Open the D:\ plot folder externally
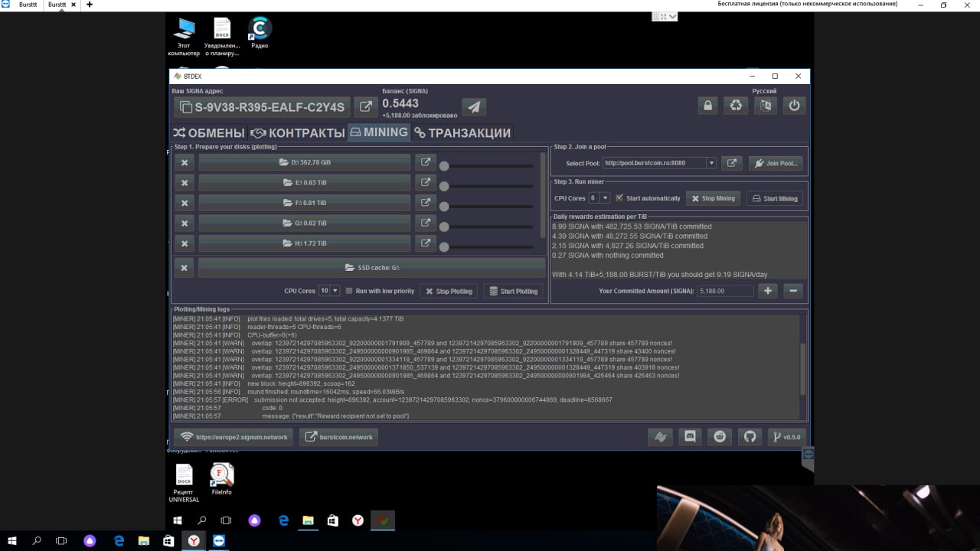The width and height of the screenshot is (980, 551). tap(425, 162)
